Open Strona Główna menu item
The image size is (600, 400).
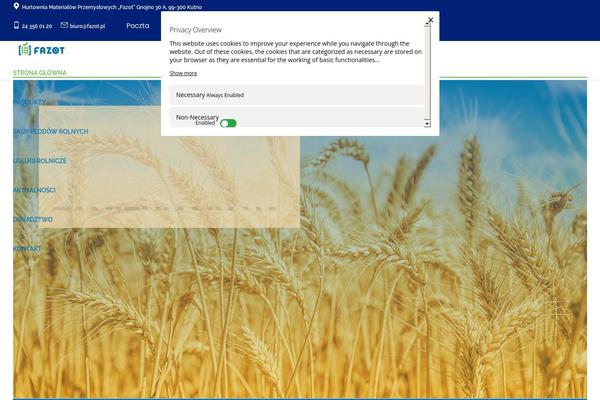[40, 73]
